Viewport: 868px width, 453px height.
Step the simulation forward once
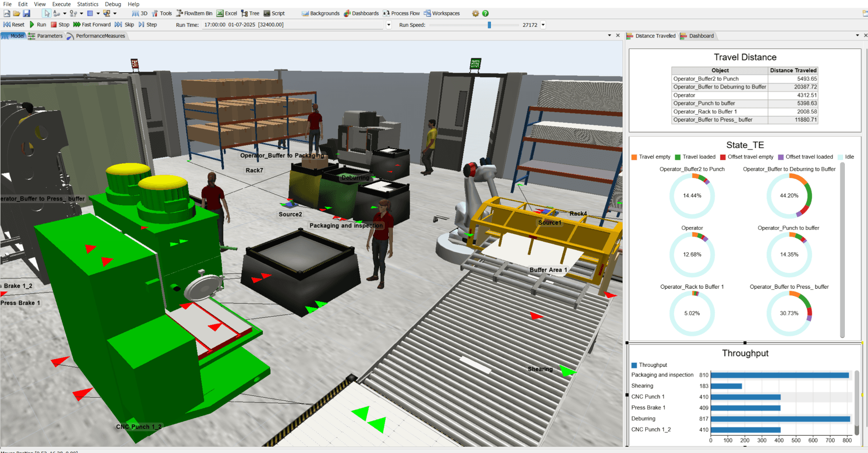tap(148, 25)
